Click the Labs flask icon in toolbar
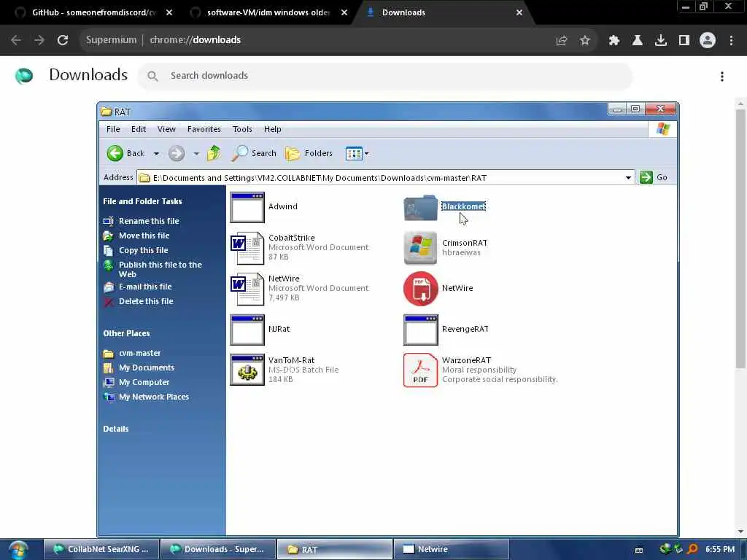The width and height of the screenshot is (747, 560). pos(638,41)
